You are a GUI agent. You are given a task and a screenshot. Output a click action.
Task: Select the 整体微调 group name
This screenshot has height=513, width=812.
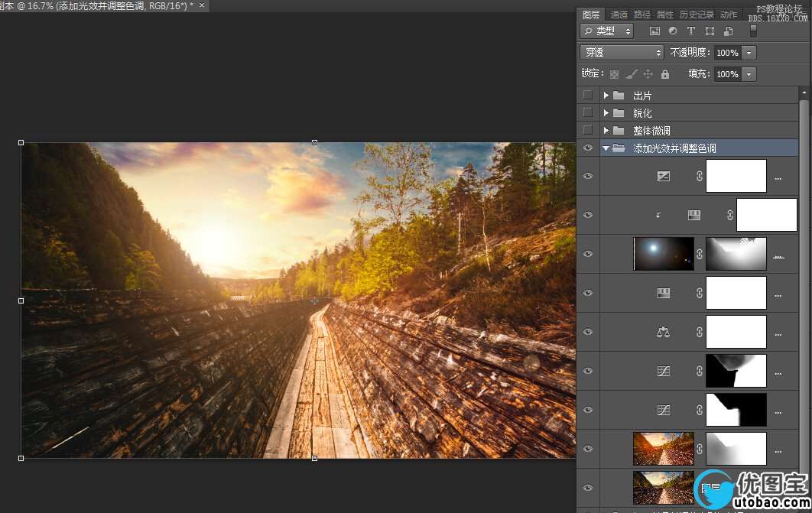pos(651,131)
